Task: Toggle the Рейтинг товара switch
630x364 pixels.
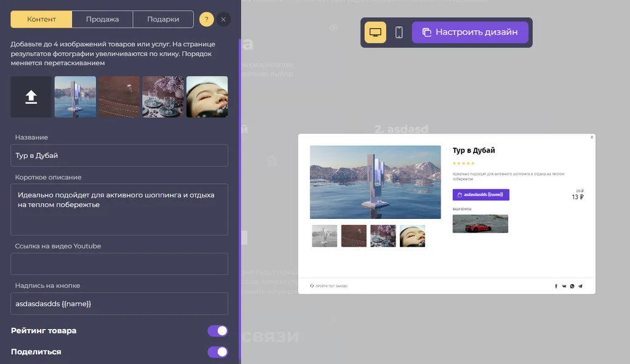Action: pyautogui.click(x=218, y=331)
